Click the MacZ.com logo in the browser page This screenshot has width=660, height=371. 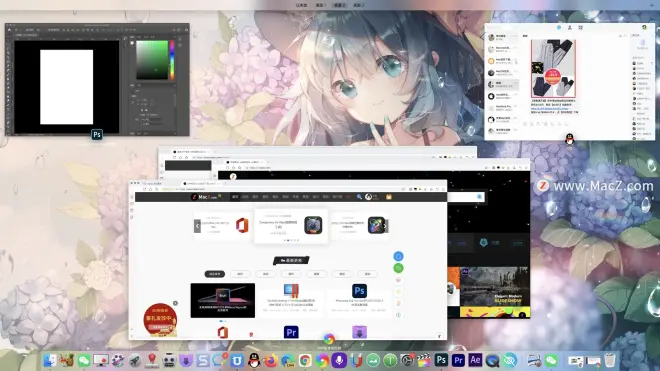click(x=205, y=197)
